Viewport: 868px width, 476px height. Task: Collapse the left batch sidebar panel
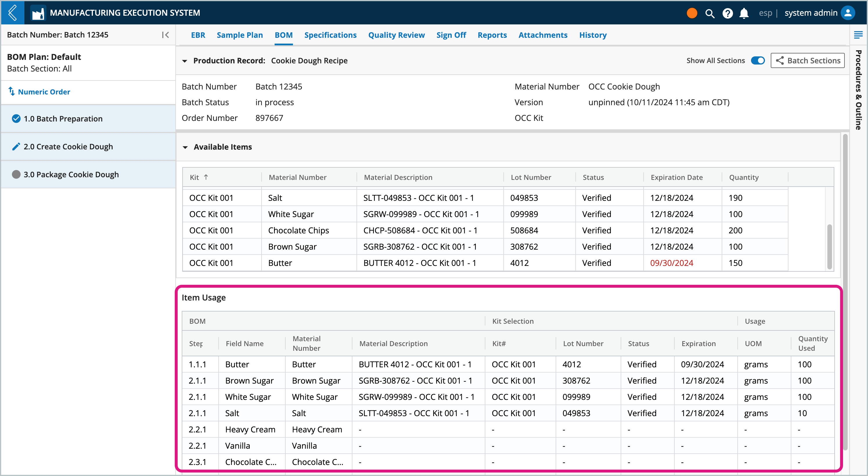[165, 35]
